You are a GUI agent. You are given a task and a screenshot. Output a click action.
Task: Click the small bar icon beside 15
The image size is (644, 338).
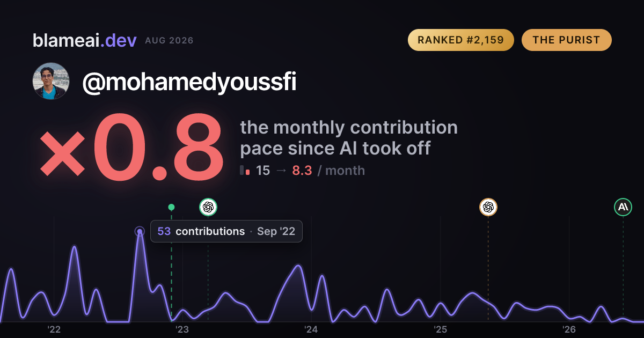245,171
